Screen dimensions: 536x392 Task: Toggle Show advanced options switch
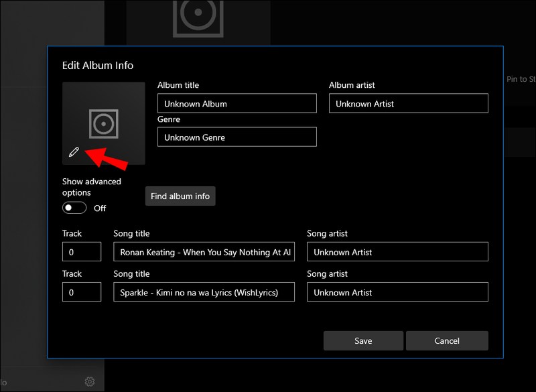tap(74, 208)
